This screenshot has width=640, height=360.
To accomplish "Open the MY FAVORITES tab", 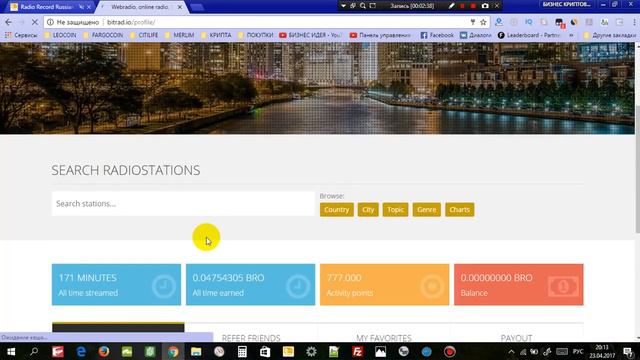I will [x=384, y=338].
